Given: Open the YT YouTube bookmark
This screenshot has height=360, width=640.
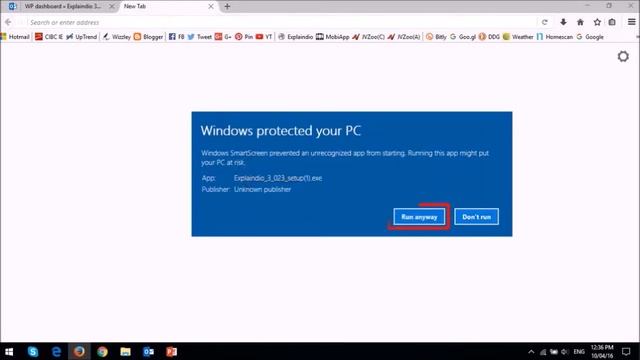Looking at the screenshot, I should [x=264, y=37].
